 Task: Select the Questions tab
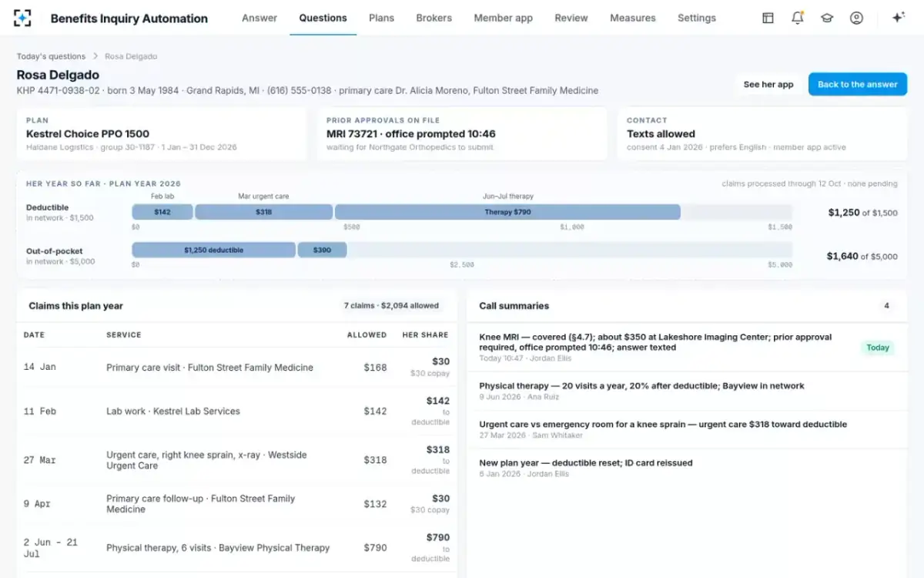pos(323,18)
